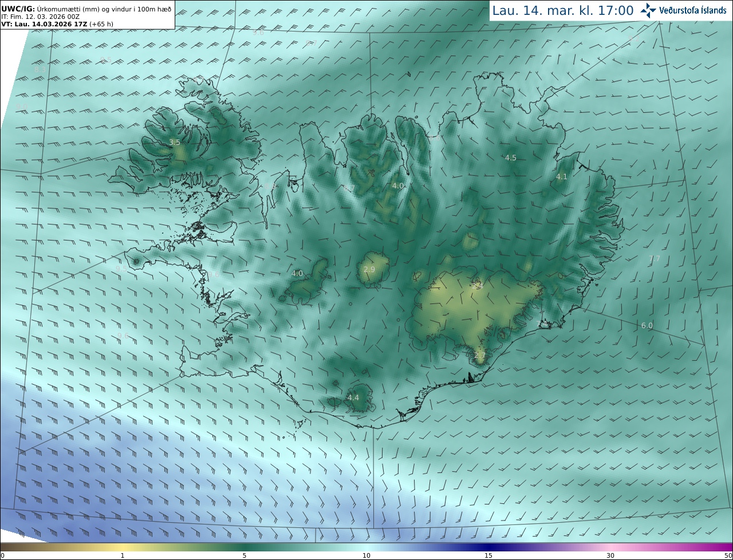Click the 4.1 value in the east
733x560 pixels.
click(x=562, y=177)
